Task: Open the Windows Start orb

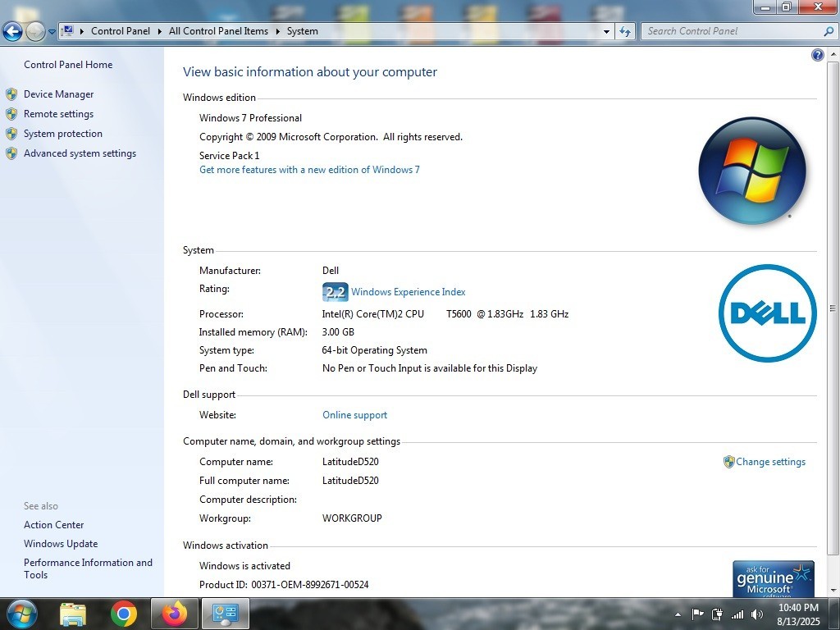Action: (21, 614)
